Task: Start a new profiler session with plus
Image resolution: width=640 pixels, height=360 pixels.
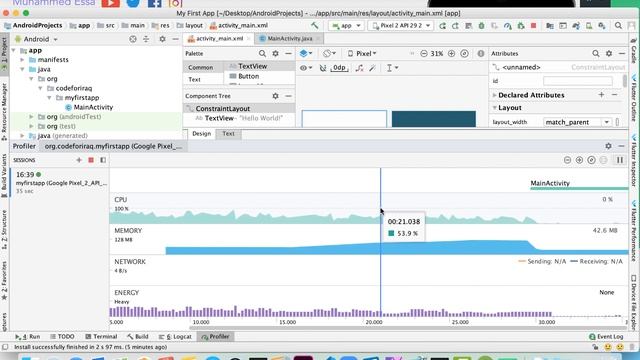Action: click(x=79, y=160)
